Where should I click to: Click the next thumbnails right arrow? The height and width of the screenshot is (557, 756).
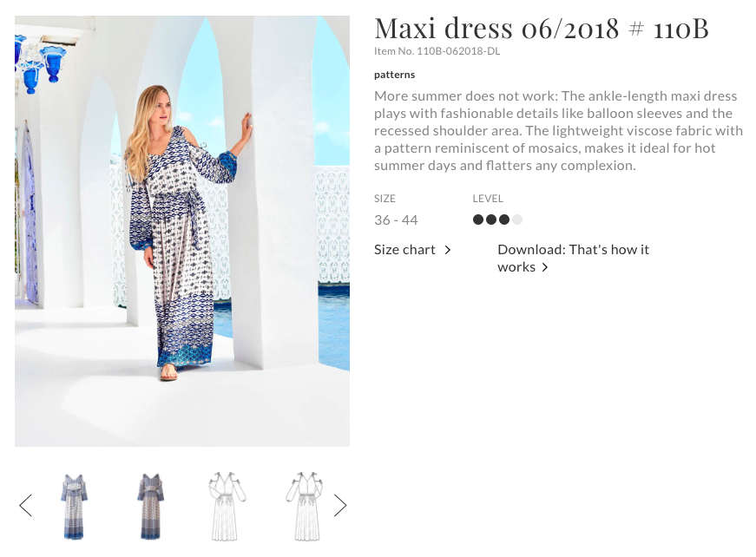coord(340,505)
